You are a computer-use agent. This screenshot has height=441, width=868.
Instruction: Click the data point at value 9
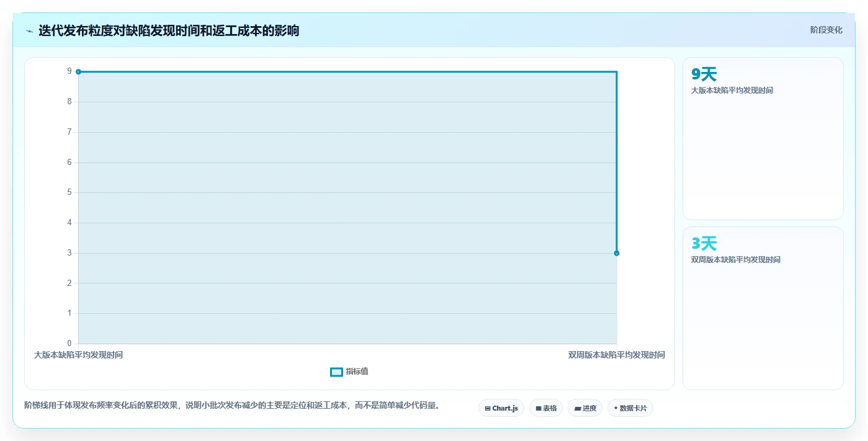(78, 72)
